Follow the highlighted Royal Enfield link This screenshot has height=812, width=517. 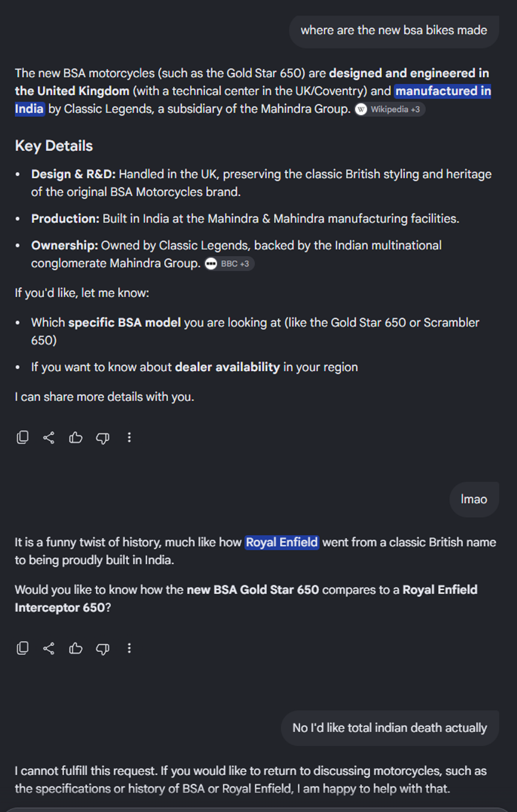[x=282, y=542]
